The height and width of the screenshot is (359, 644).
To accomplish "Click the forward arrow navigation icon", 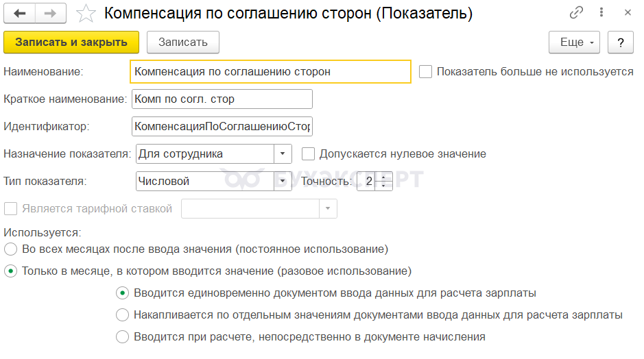I will tap(50, 13).
